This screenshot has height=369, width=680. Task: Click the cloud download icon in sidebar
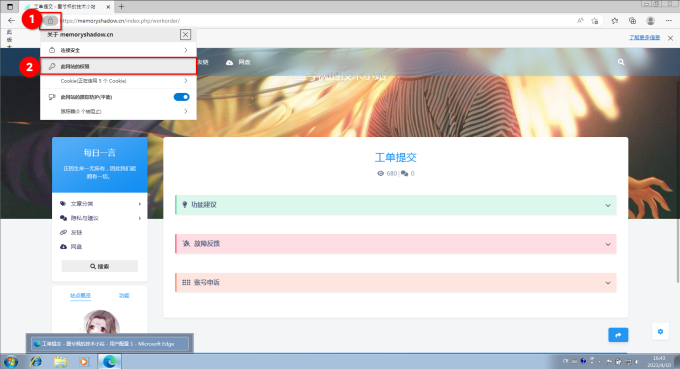tap(63, 247)
